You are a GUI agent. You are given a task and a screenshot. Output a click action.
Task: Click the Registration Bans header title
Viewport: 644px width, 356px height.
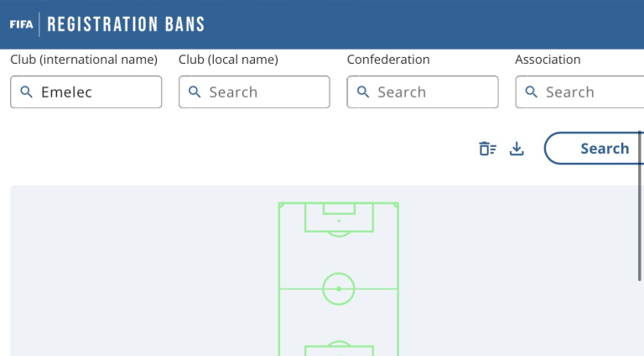point(126,24)
